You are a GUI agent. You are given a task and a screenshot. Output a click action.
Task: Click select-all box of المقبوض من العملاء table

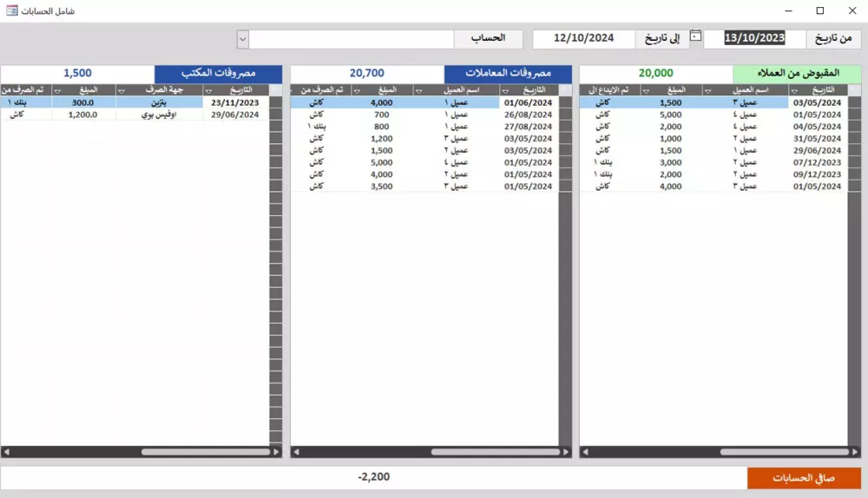[854, 89]
